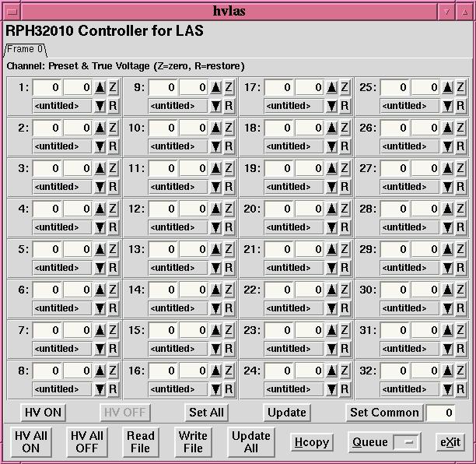Open the window menu in title bar
This screenshot has height=464, width=476.
pyautogui.click(x=11, y=11)
